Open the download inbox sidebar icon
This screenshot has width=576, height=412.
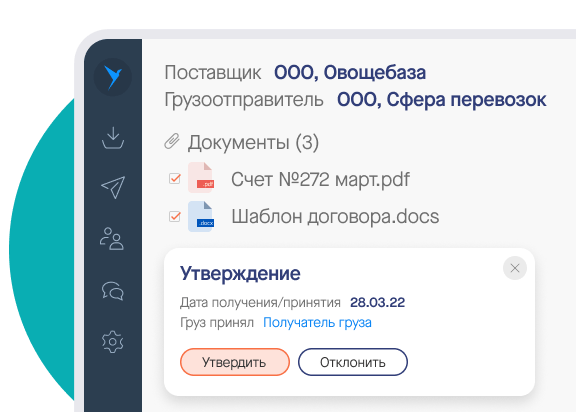pyautogui.click(x=113, y=138)
